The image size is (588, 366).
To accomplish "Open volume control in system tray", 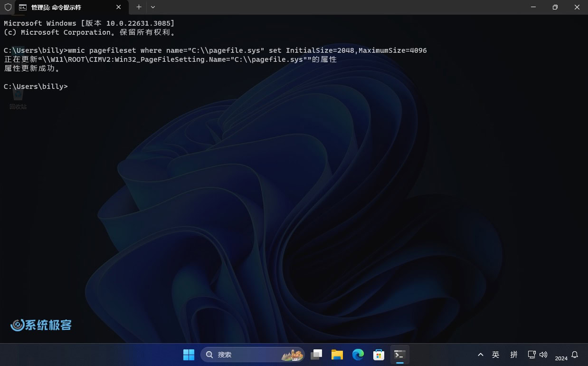I will [543, 355].
